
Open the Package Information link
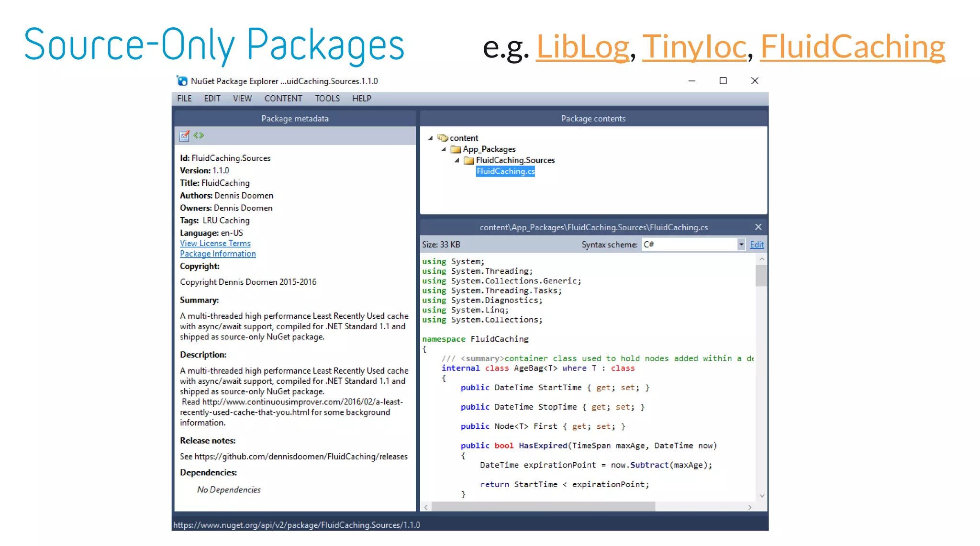click(x=218, y=254)
